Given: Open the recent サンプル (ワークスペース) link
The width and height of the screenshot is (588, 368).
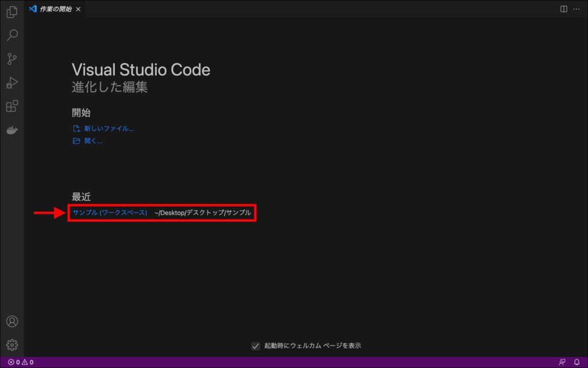Looking at the screenshot, I should (x=110, y=212).
